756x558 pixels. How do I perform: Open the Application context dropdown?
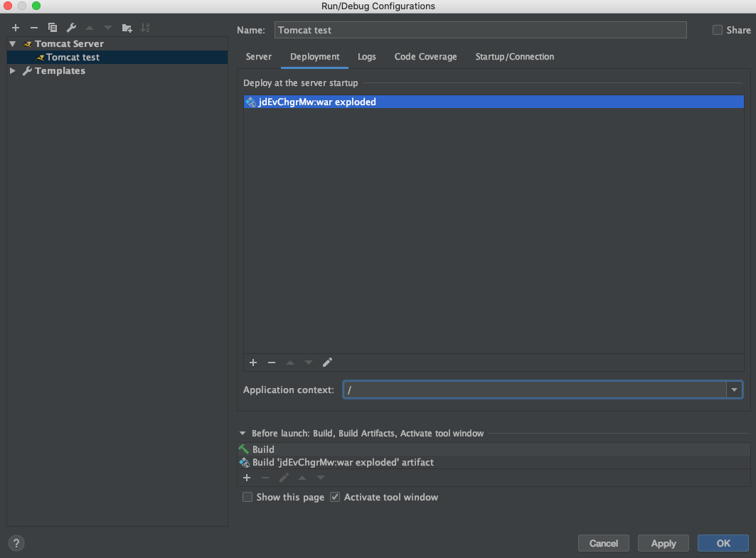(734, 390)
